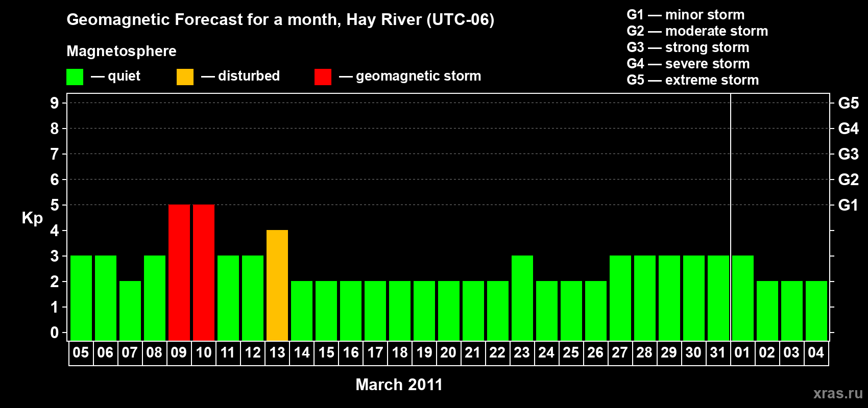Click the 'March 2011' caption
The height and width of the screenshot is (408, 868).
tap(399, 385)
